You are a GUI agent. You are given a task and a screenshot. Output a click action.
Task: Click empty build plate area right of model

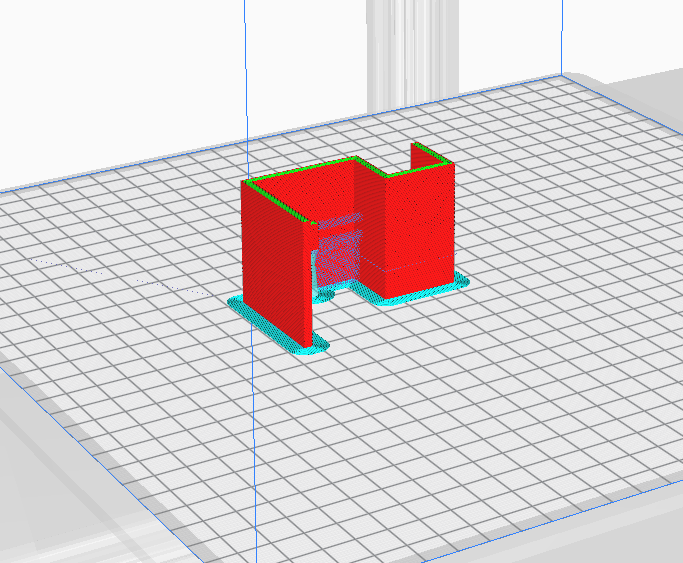[560, 250]
